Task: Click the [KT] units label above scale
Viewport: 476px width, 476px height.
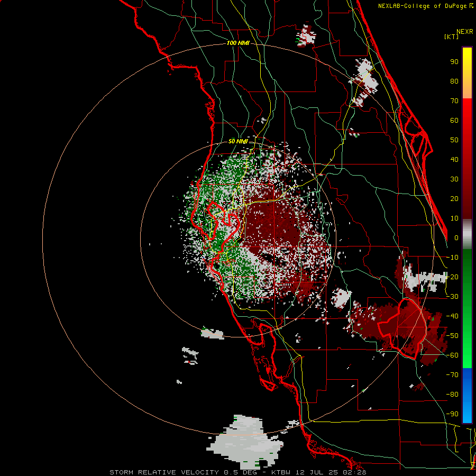Action: (x=451, y=36)
